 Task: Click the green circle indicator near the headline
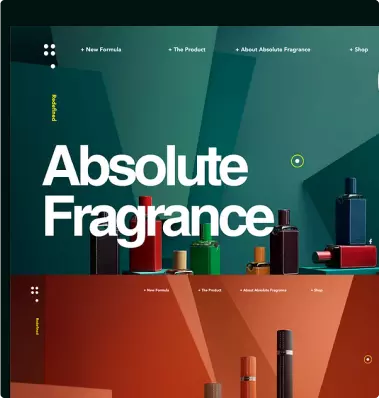297,161
